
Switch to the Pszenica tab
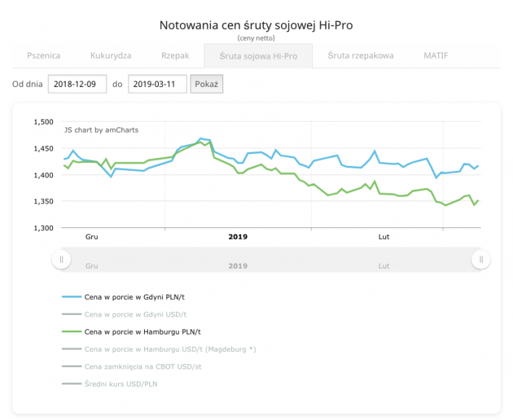pyautogui.click(x=43, y=55)
